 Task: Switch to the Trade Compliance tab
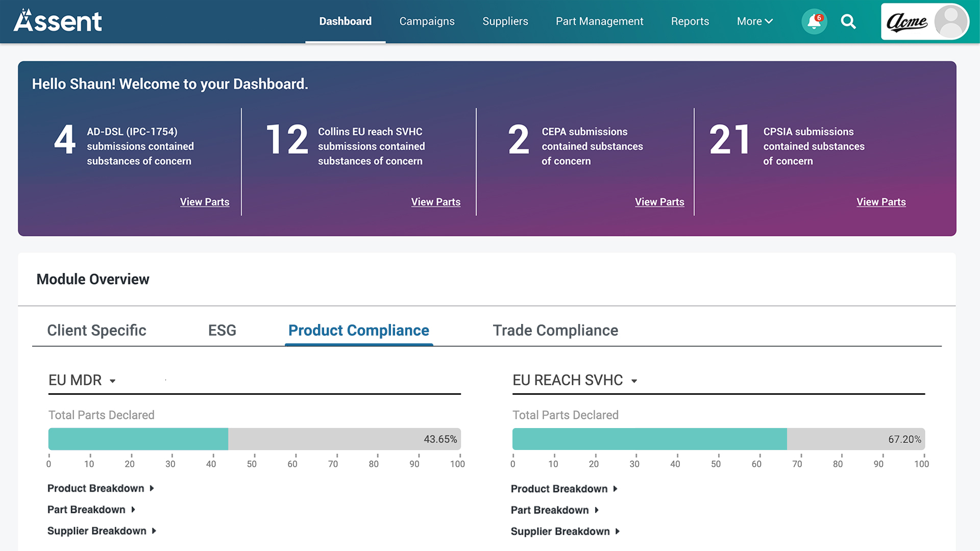555,331
